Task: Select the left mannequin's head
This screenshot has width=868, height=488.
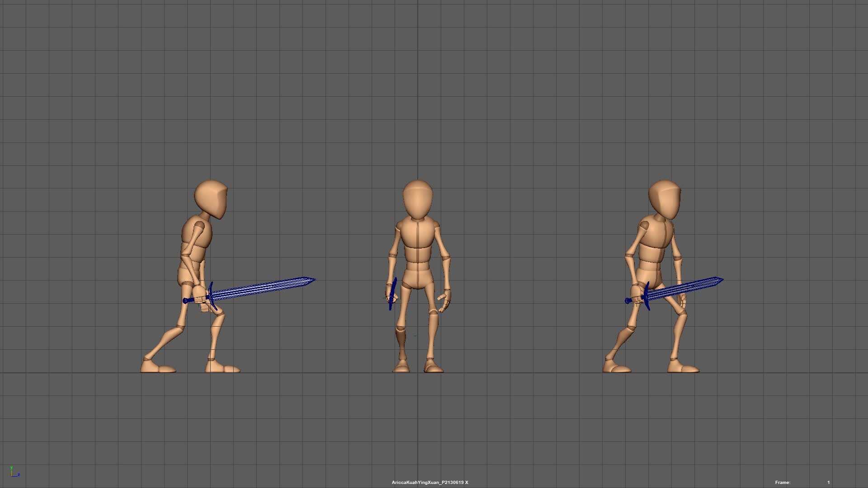Action: 210,197
